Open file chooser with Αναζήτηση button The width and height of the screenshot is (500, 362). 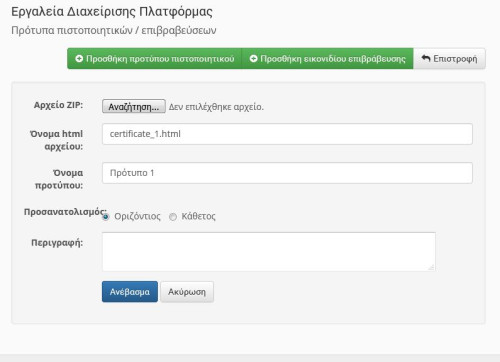(134, 107)
